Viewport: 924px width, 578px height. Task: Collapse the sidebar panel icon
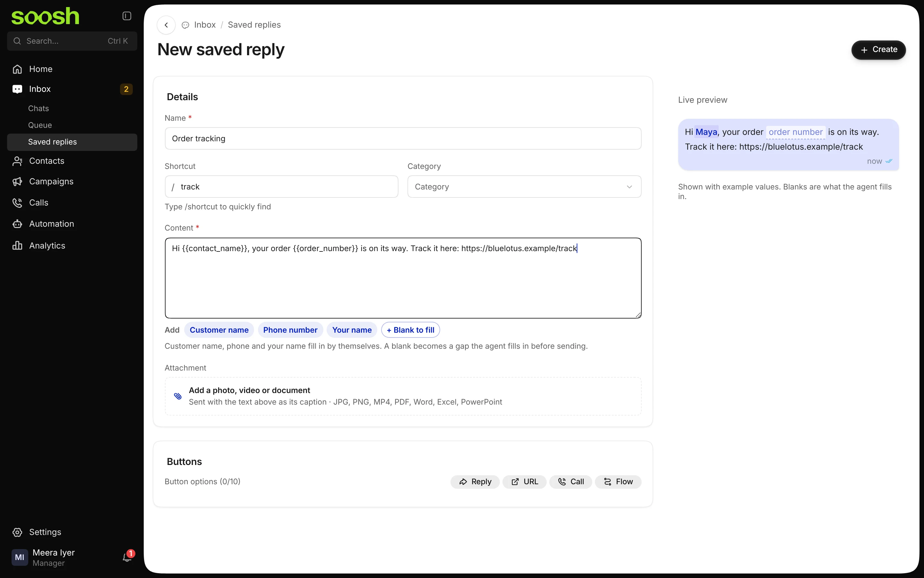tap(127, 16)
